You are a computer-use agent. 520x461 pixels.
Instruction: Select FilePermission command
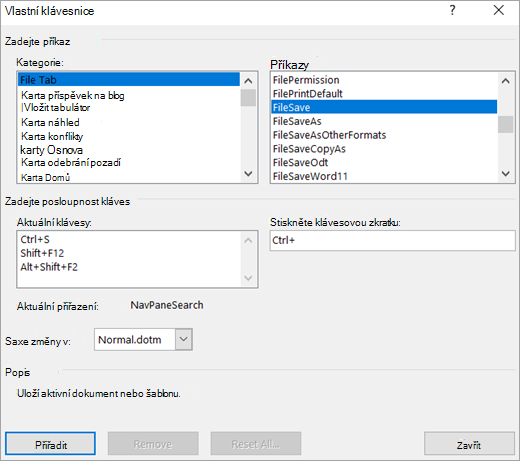click(384, 80)
